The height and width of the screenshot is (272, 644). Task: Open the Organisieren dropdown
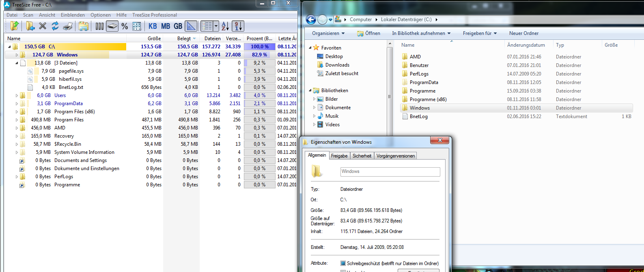(328, 33)
